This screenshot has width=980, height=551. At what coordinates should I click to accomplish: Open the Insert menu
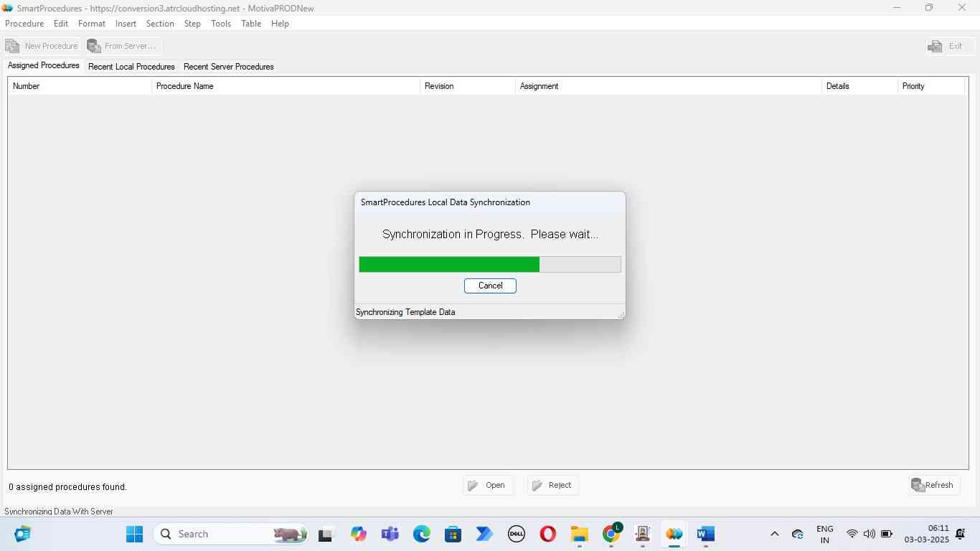[x=126, y=24]
